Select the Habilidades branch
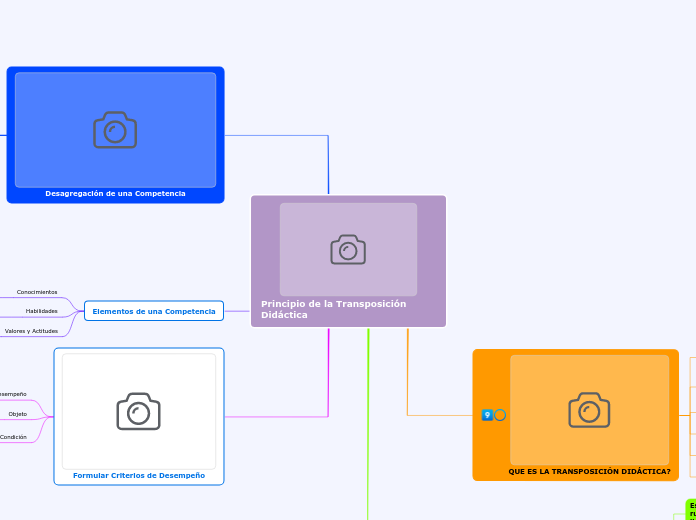This screenshot has width=696, height=520. [41, 311]
